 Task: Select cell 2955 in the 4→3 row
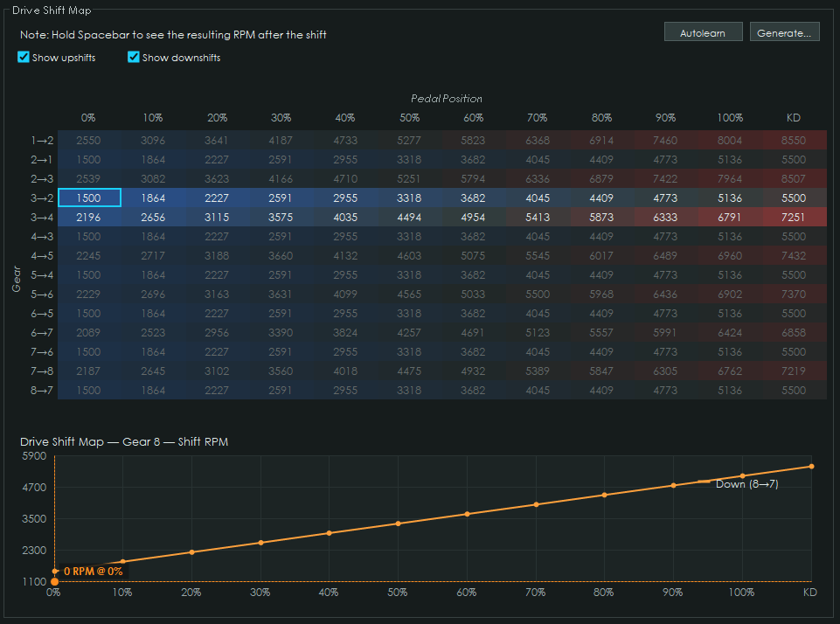(345, 237)
